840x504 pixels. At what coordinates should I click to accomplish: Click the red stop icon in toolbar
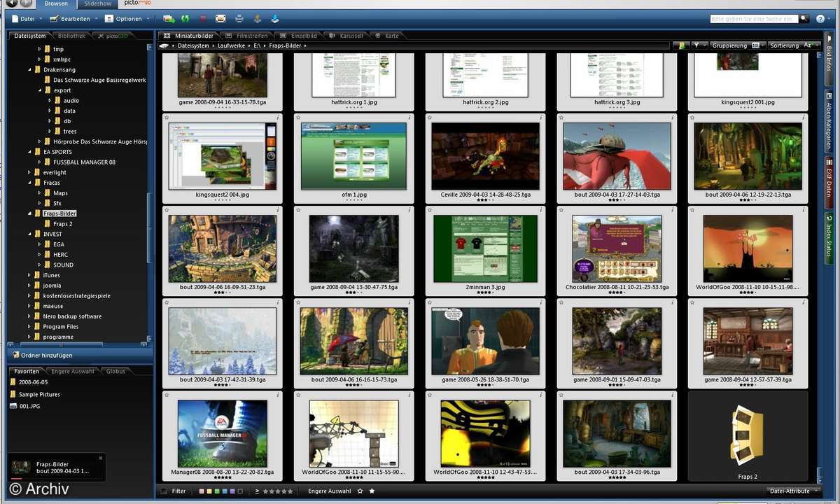[x=203, y=18]
